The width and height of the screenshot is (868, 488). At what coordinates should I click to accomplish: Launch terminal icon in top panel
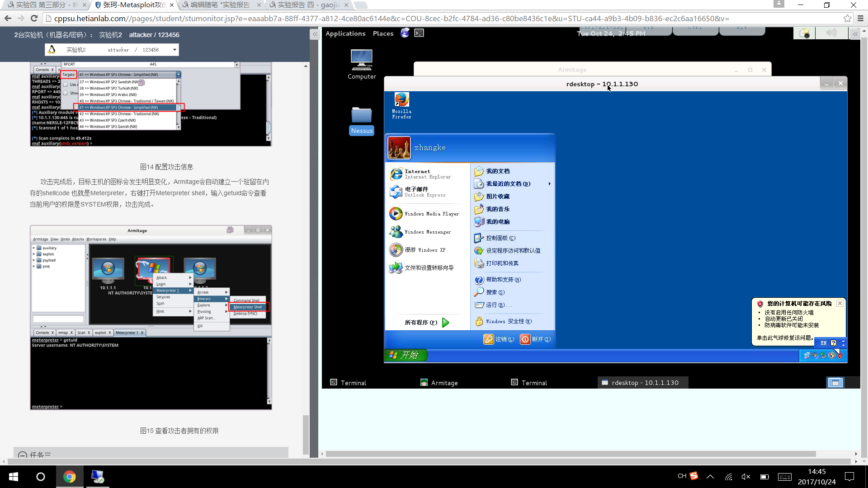pos(419,33)
